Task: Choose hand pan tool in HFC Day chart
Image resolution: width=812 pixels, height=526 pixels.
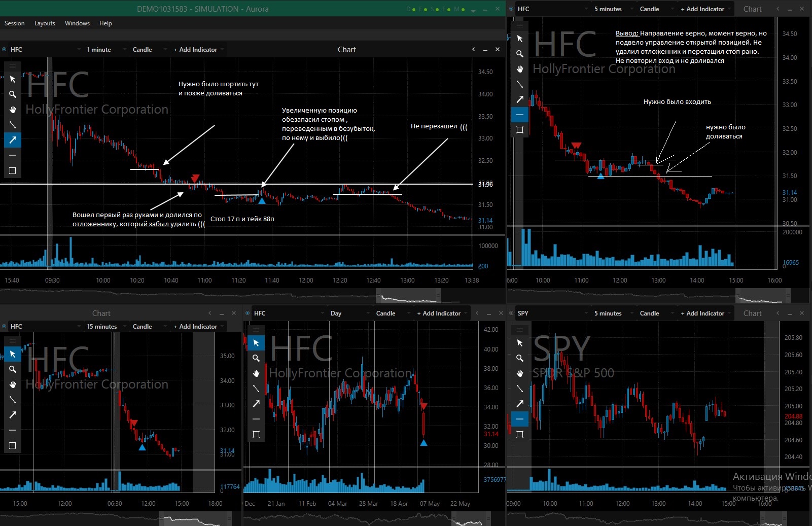Action: coord(256,373)
